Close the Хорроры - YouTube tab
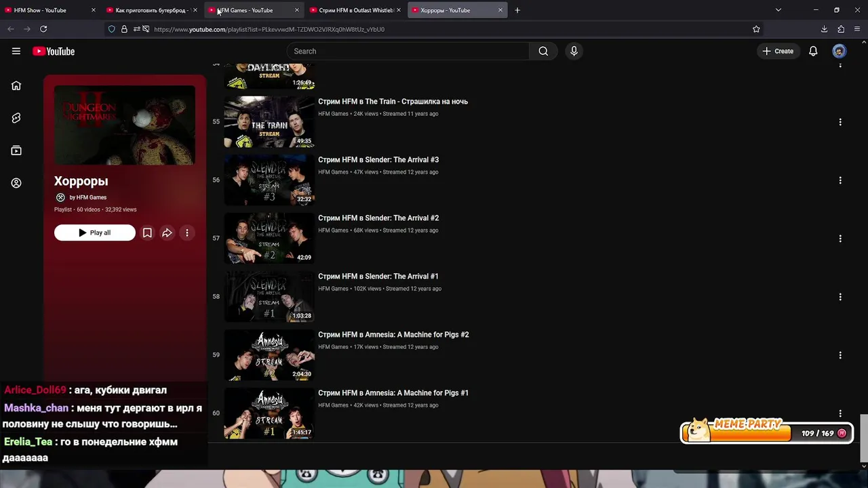 500,10
